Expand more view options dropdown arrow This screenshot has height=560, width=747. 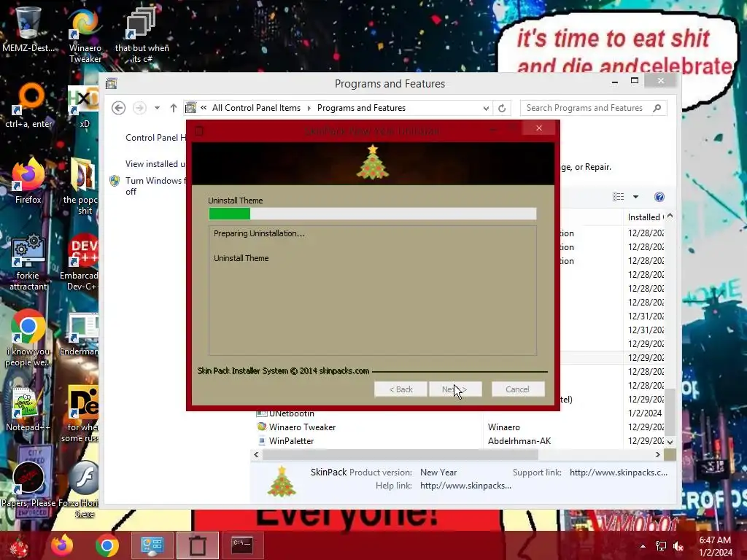[635, 197]
